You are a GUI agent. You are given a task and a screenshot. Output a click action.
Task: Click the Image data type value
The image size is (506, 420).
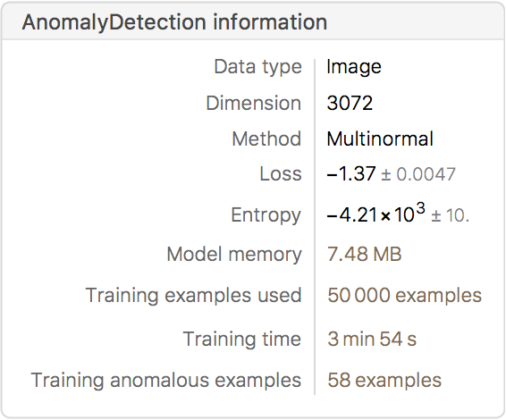[354, 67]
